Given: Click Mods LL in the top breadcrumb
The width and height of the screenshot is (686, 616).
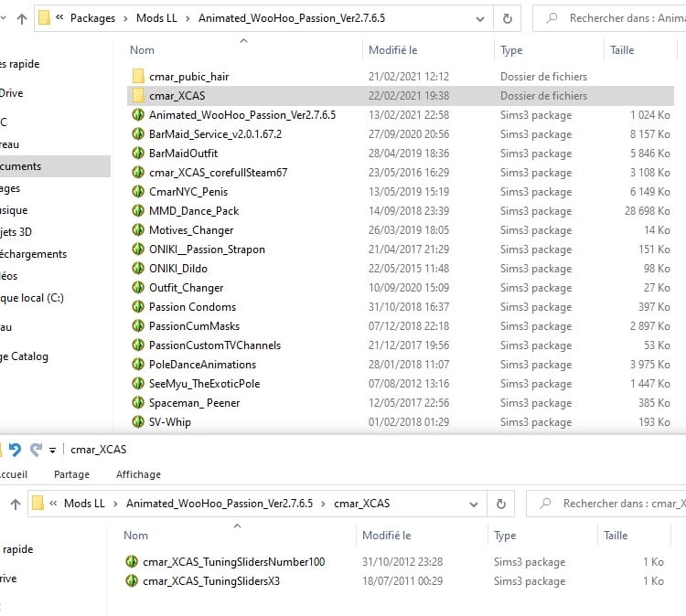Looking at the screenshot, I should (156, 18).
